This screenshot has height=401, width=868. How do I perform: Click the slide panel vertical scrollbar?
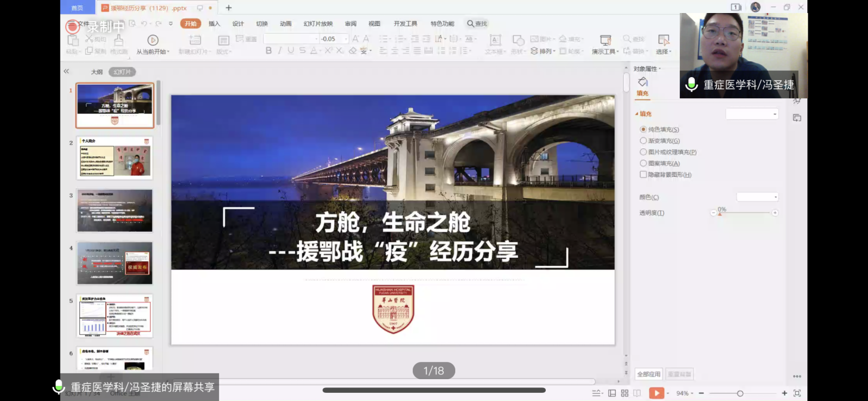click(x=158, y=103)
